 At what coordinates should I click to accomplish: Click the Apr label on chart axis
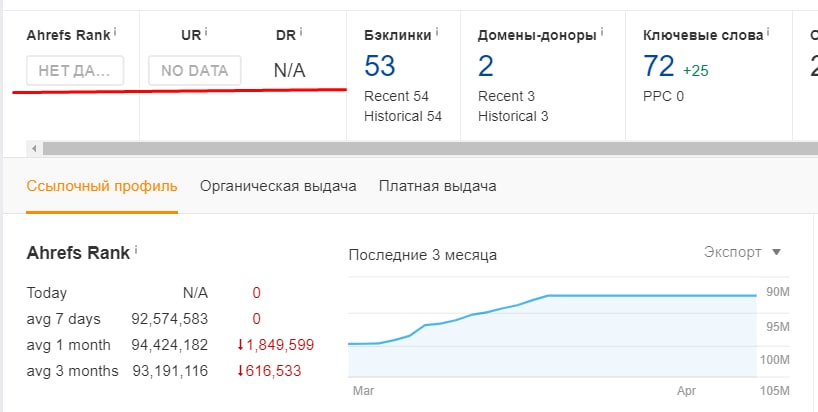point(687,391)
